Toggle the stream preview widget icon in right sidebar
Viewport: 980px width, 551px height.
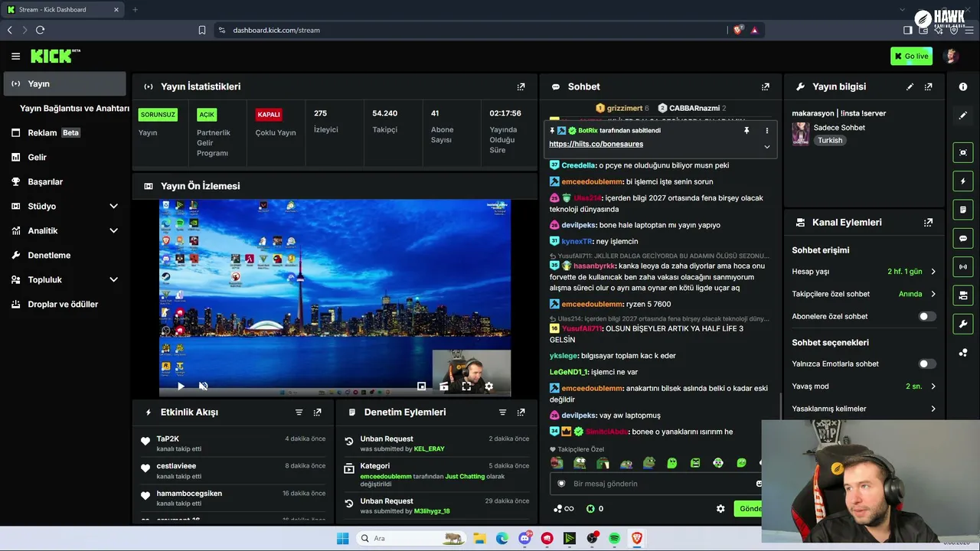click(963, 152)
